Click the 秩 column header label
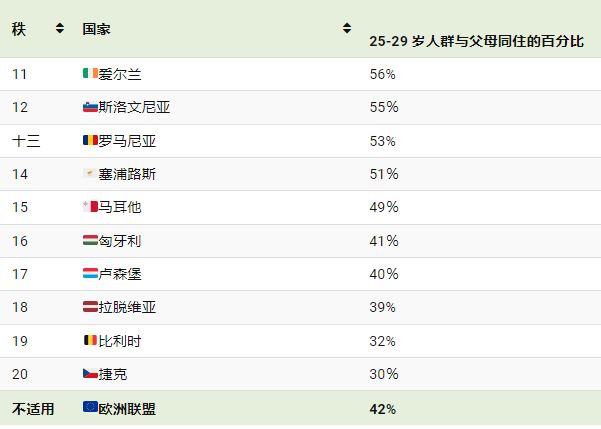601x429 pixels. point(19,29)
